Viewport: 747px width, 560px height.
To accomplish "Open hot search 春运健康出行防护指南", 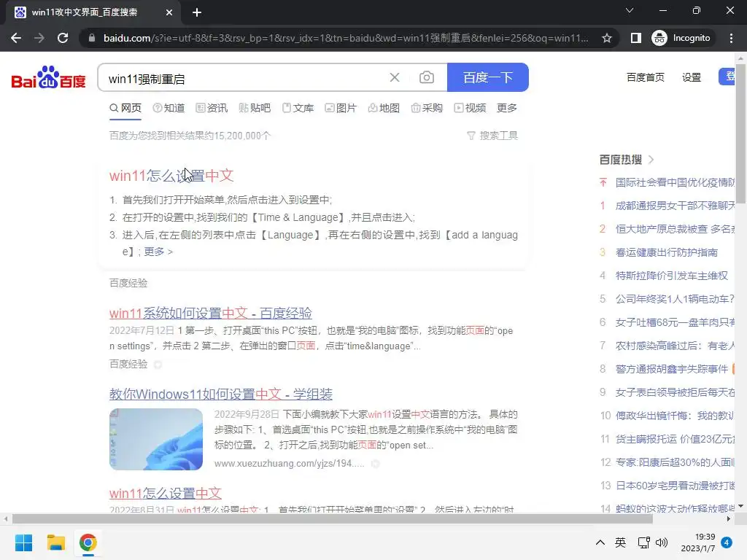I will (x=667, y=252).
